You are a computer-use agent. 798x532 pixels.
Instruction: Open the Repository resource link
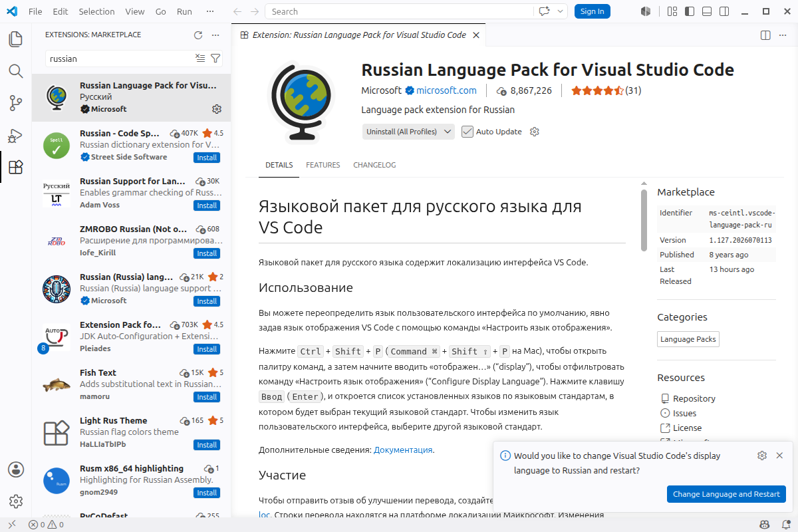click(x=694, y=398)
